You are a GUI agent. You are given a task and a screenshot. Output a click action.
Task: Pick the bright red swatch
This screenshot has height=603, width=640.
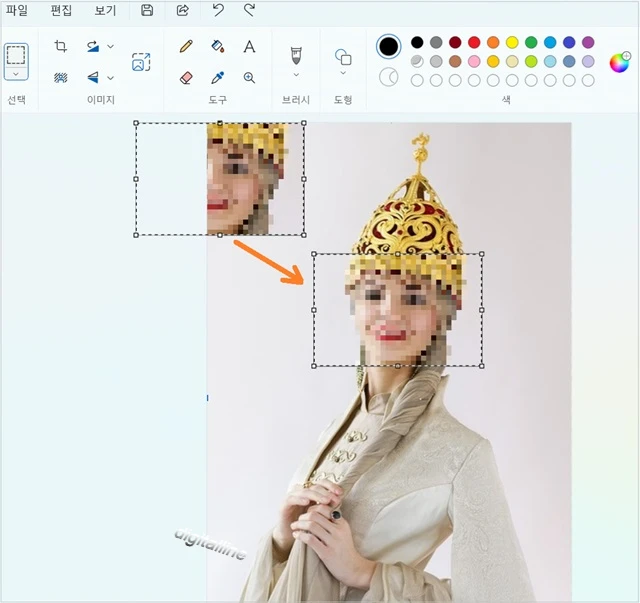pos(474,42)
